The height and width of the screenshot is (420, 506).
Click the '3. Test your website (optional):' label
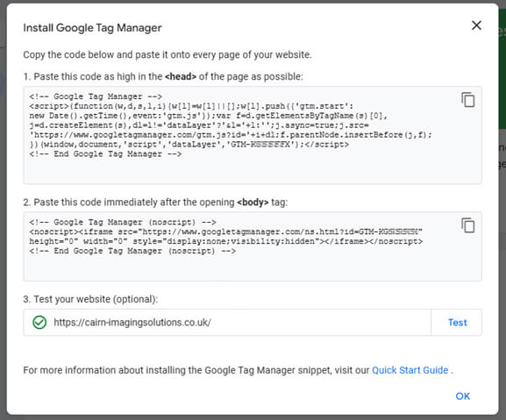tap(90, 299)
